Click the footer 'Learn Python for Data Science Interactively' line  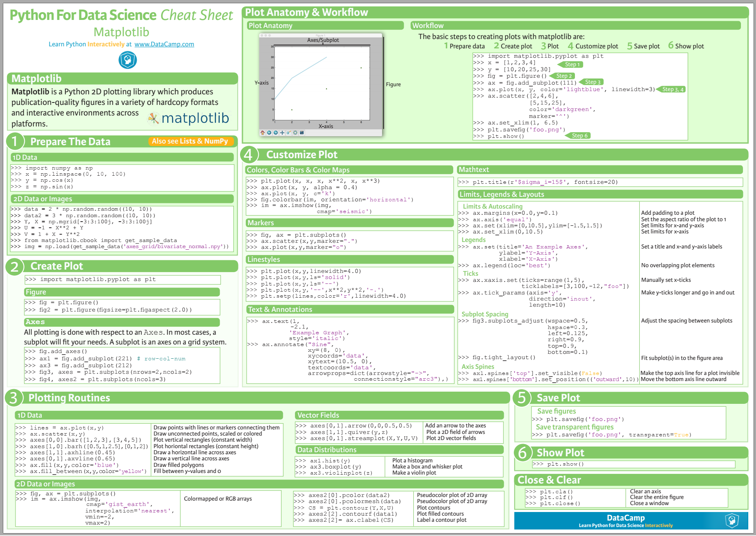click(x=626, y=525)
